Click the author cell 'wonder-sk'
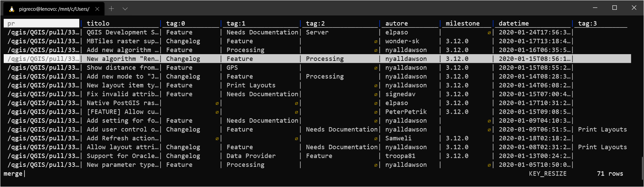 402,41
